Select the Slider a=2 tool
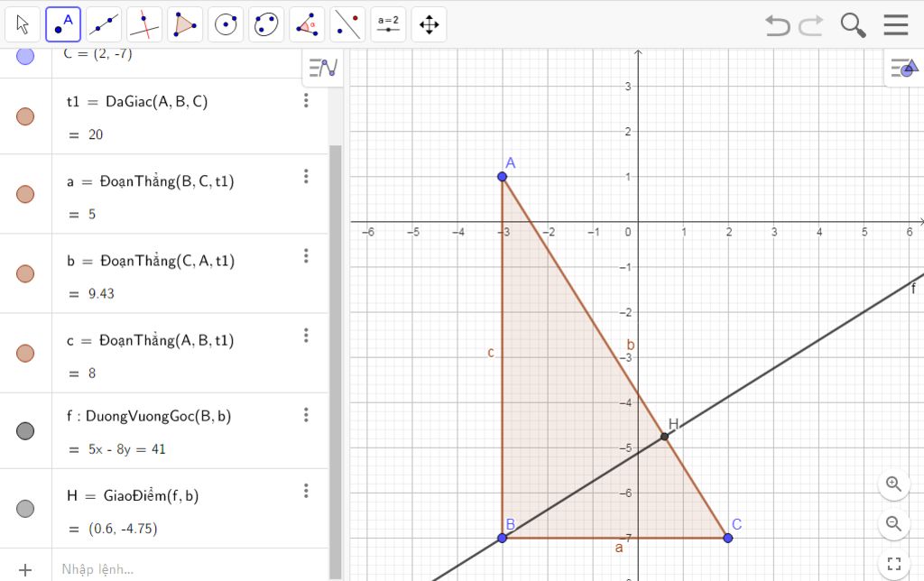Viewport: 924px width, 581px height. 388,24
